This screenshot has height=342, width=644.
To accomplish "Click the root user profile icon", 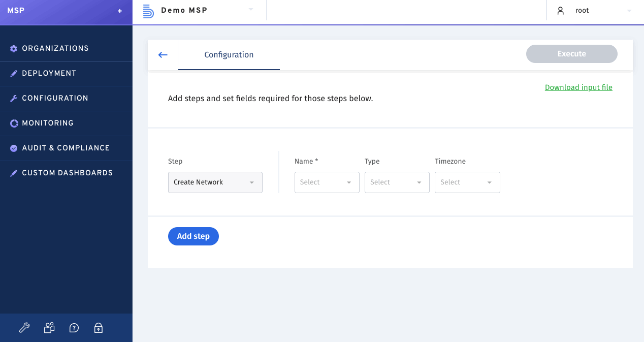I will coord(560,10).
